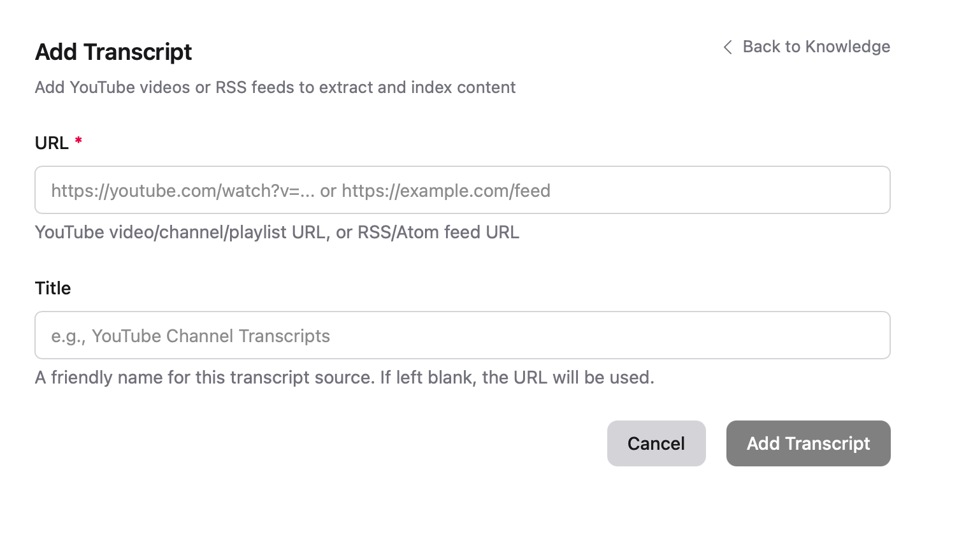Click the Title field label
980x539 pixels.
point(53,288)
